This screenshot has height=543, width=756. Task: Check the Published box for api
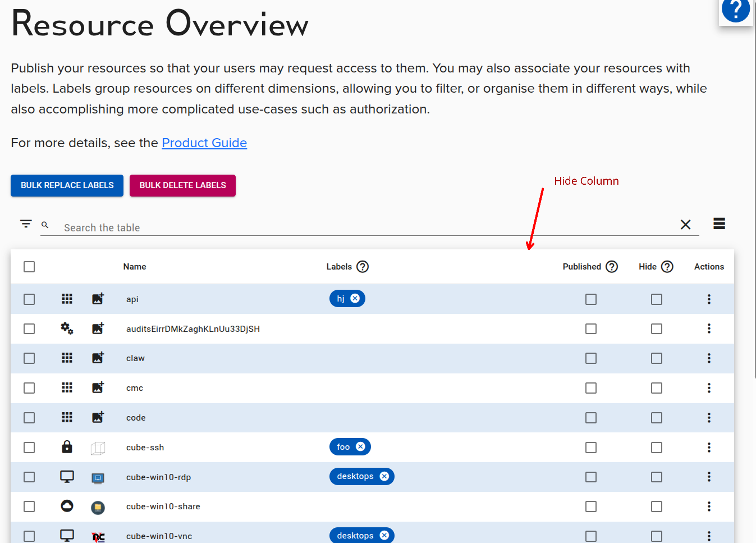coord(590,299)
